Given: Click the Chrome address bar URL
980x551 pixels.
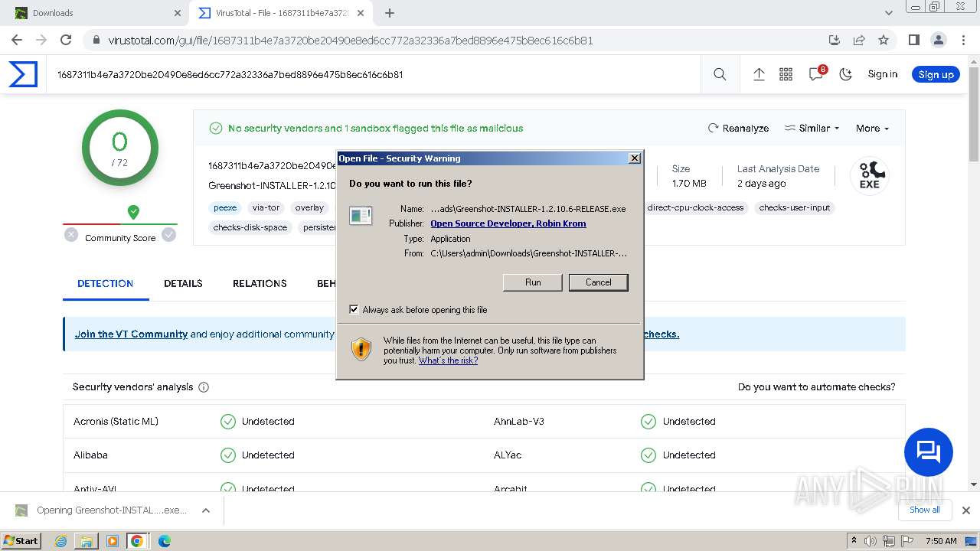Looking at the screenshot, I should pos(351,40).
